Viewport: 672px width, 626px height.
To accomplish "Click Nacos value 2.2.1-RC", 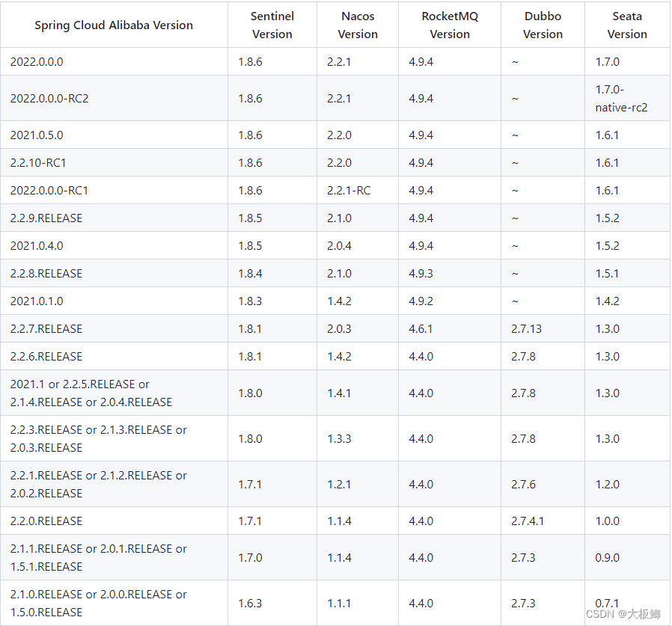I will coord(349,190).
